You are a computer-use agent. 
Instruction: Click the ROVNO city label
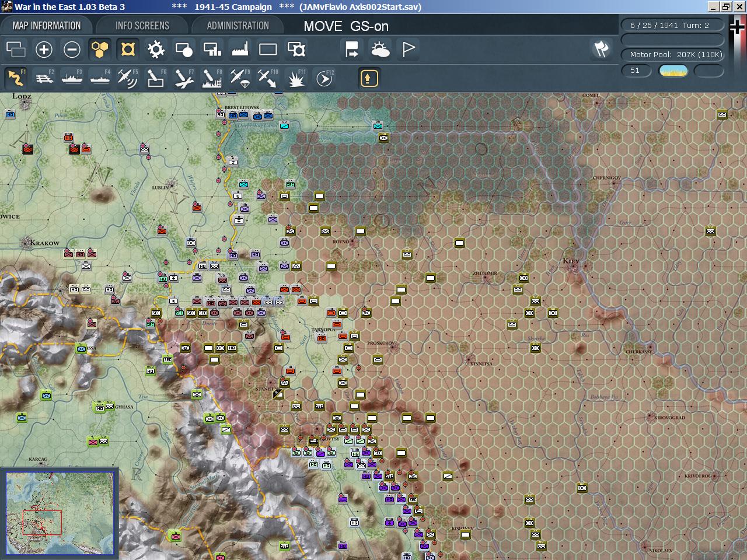coord(341,241)
